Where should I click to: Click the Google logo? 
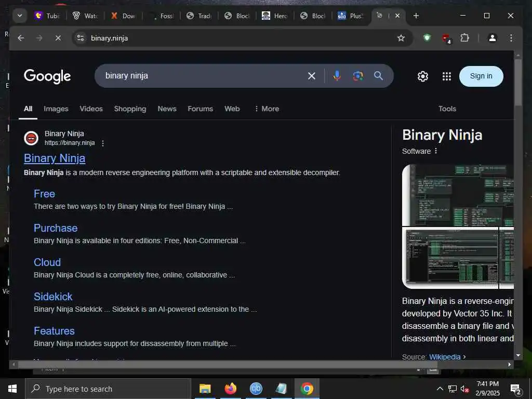pyautogui.click(x=47, y=76)
